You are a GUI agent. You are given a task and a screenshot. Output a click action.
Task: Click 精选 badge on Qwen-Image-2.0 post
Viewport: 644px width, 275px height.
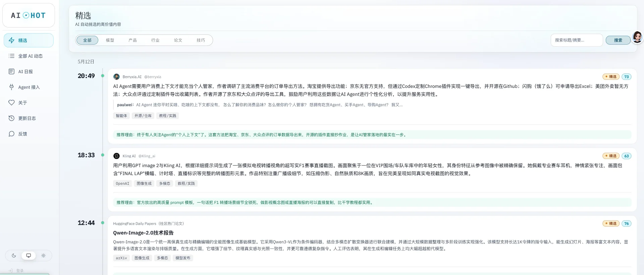pos(611,224)
